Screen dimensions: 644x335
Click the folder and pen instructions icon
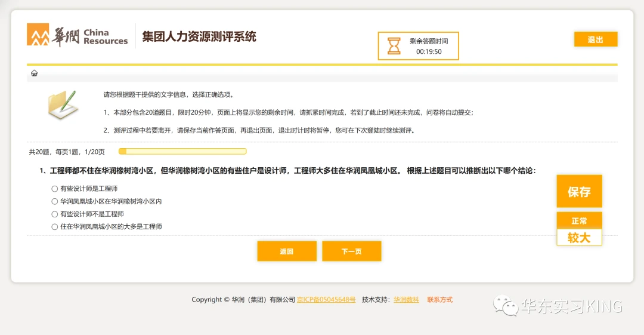(63, 105)
